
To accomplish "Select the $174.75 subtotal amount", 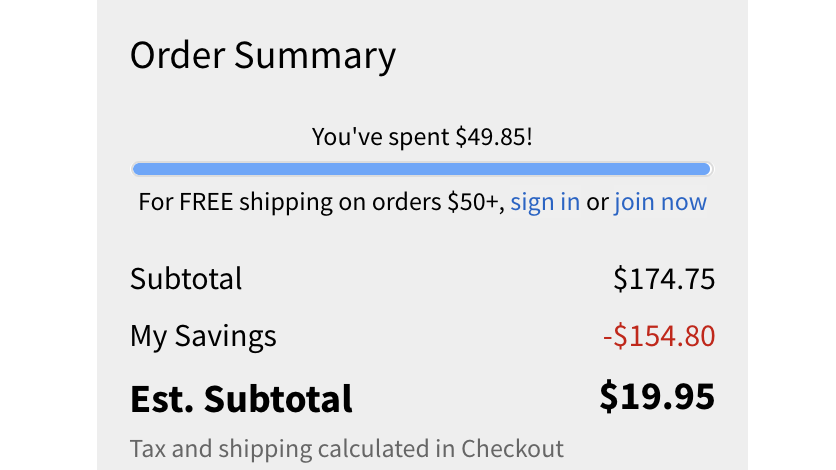I will (x=664, y=278).
